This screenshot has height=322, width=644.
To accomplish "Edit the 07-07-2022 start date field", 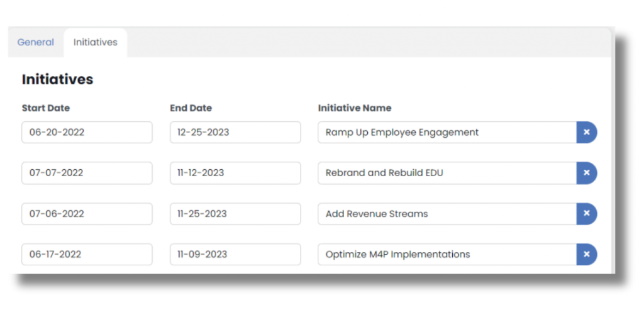I will (x=87, y=173).
